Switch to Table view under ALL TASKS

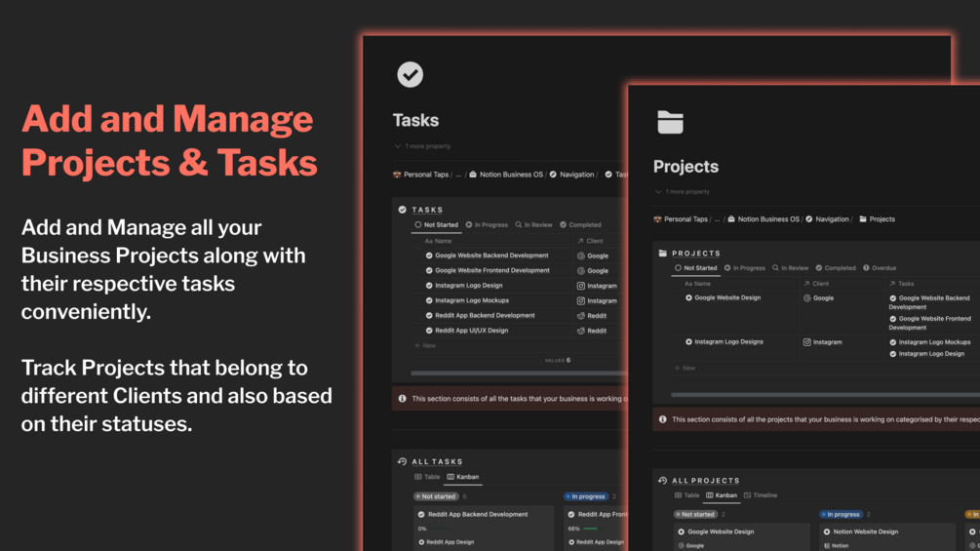click(427, 477)
